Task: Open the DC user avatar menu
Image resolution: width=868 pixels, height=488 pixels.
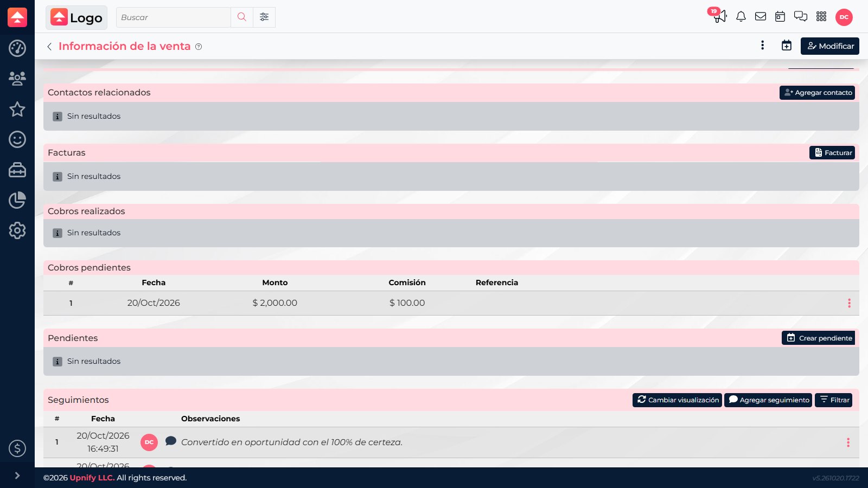Action: (x=844, y=17)
